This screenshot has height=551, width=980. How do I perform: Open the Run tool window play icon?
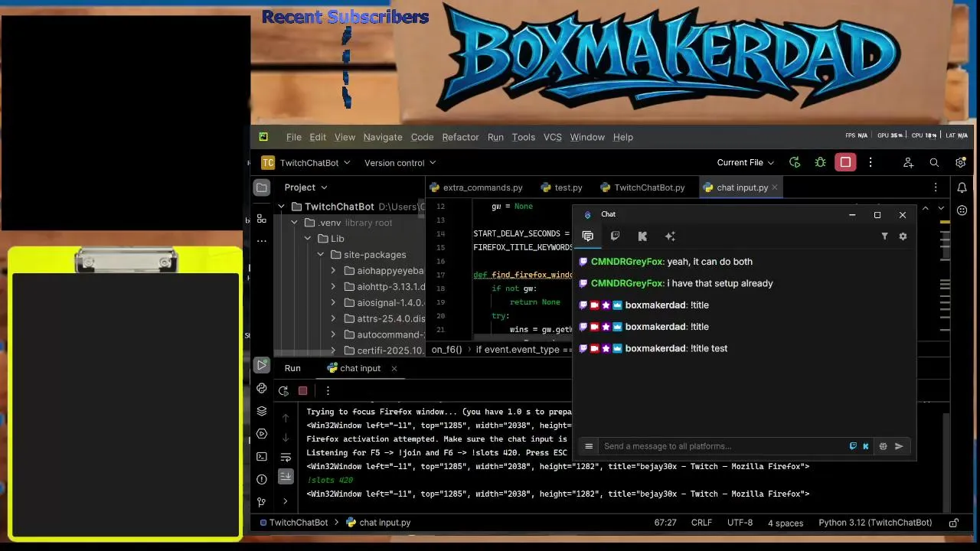(262, 365)
